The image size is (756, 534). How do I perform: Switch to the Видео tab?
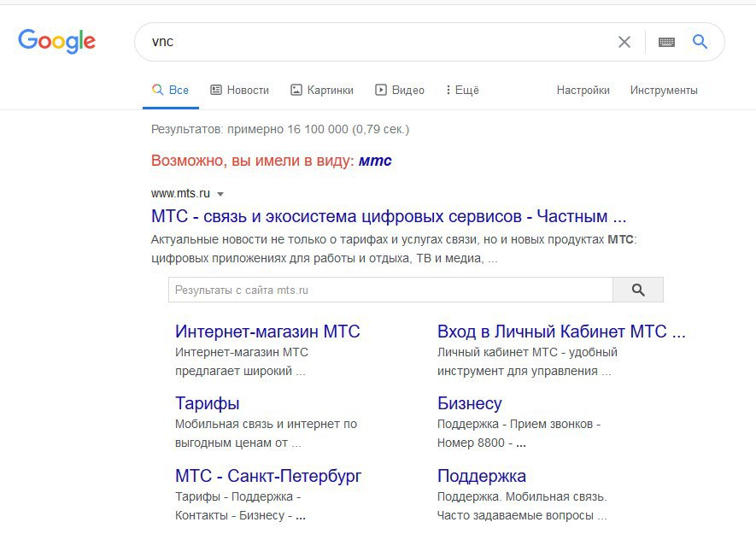point(400,91)
